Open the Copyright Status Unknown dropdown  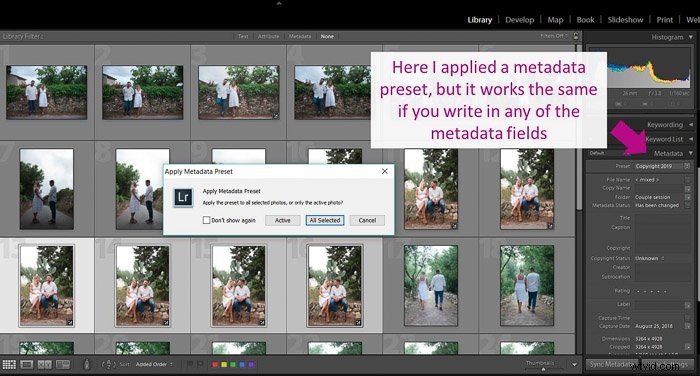click(x=650, y=258)
